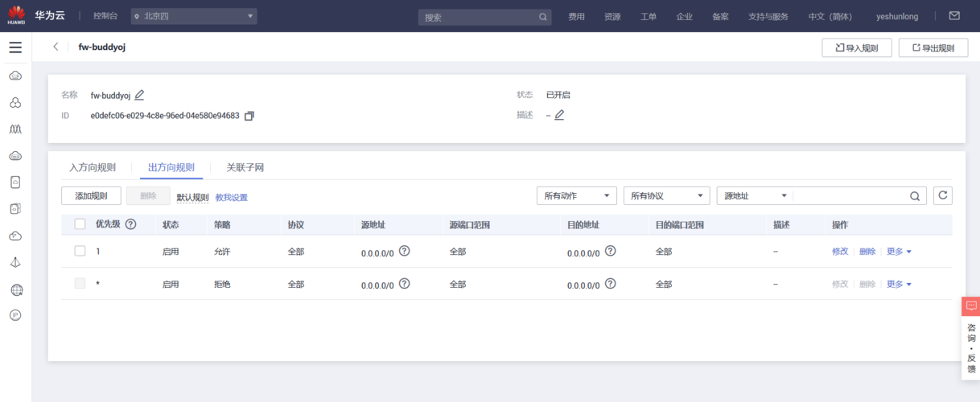The image size is (980, 402).
Task: Open the 中文(简体) language menu
Action: (x=830, y=16)
